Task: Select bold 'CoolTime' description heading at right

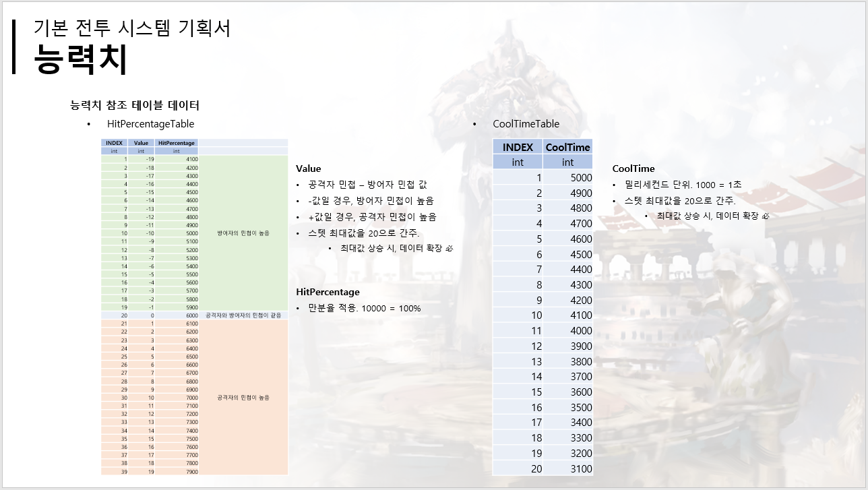Action: (x=633, y=169)
